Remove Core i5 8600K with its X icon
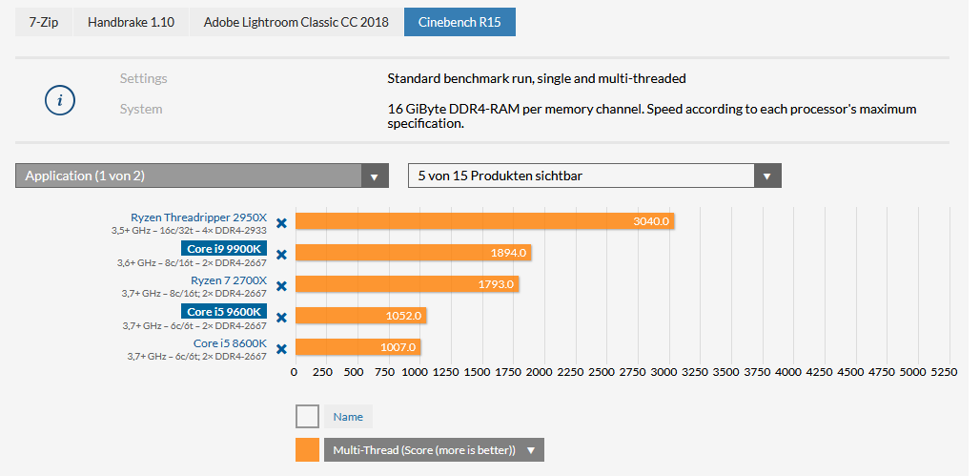Screen dimensions: 980x476 point(281,349)
